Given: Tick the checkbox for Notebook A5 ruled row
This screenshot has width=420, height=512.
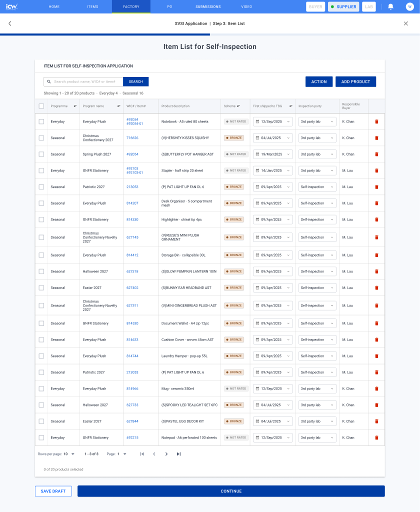Looking at the screenshot, I should click(x=41, y=121).
